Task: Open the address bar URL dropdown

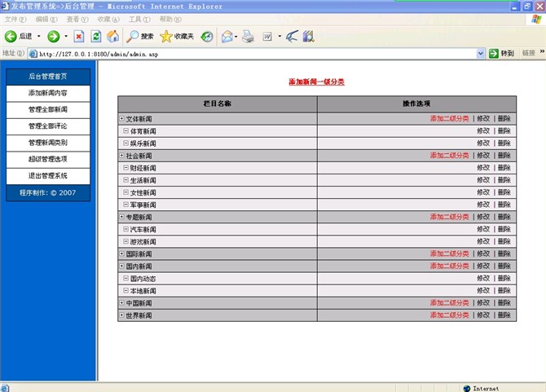Action: [x=481, y=54]
